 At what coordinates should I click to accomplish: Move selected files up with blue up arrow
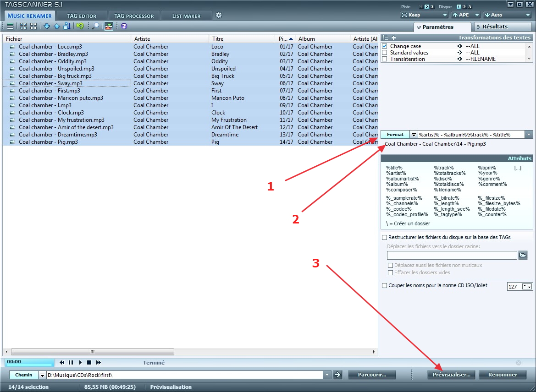pyautogui.click(x=57, y=26)
